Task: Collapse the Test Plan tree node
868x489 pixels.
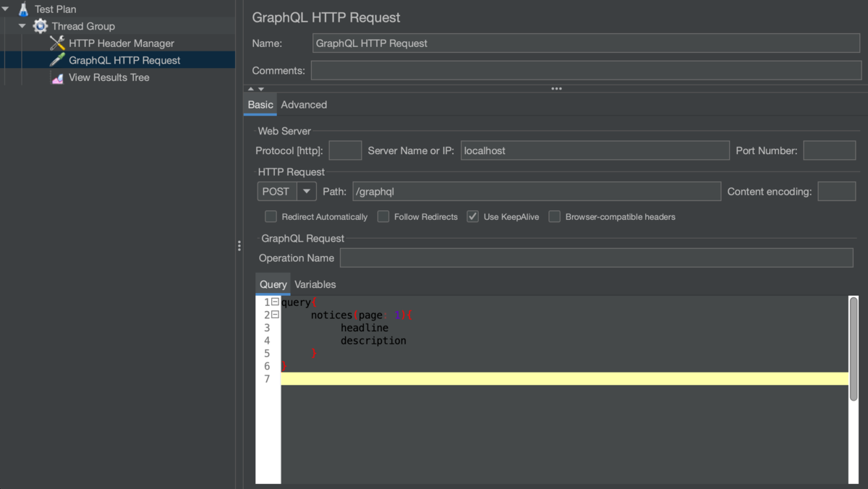Action: (x=6, y=9)
